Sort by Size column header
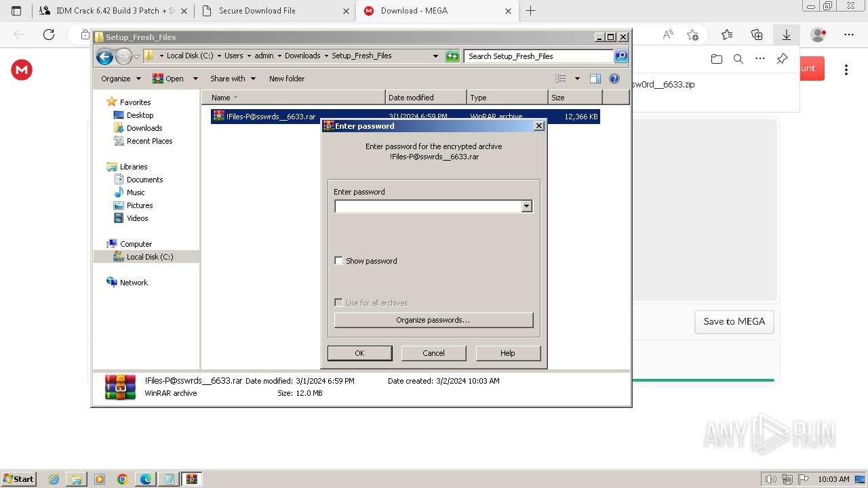 pos(575,98)
